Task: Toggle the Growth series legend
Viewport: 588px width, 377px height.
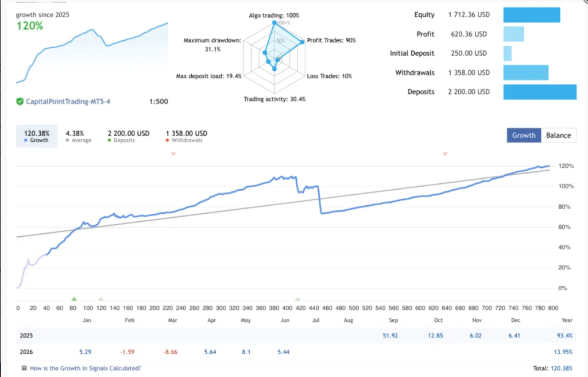Action: [37, 136]
